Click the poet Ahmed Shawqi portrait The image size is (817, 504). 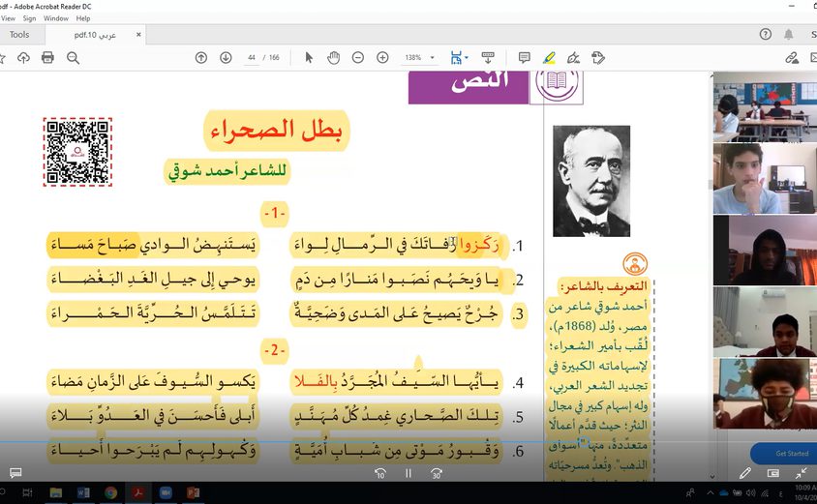591,181
